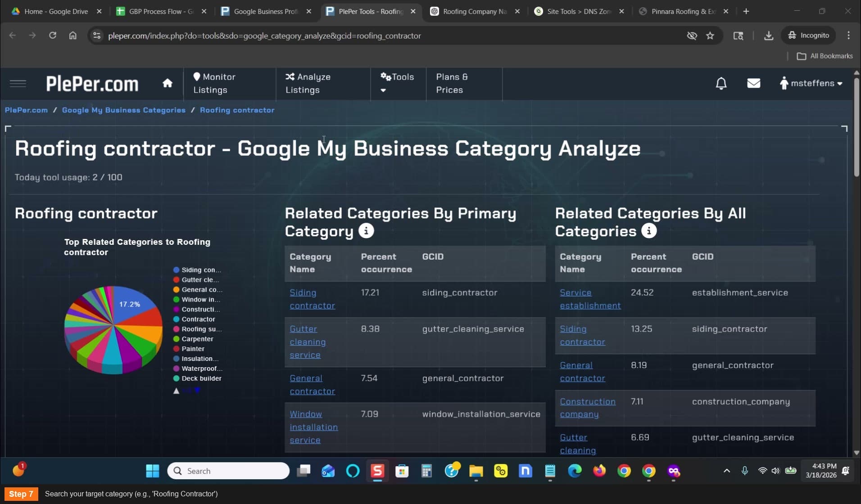The image size is (861, 504).
Task: Click the PlePer.com logo
Action: (x=92, y=84)
